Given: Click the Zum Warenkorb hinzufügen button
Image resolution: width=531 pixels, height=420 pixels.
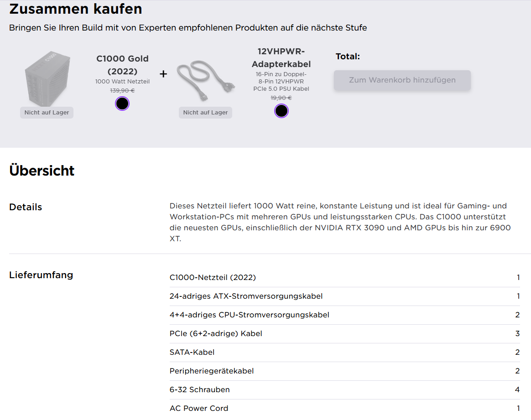Looking at the screenshot, I should (402, 80).
